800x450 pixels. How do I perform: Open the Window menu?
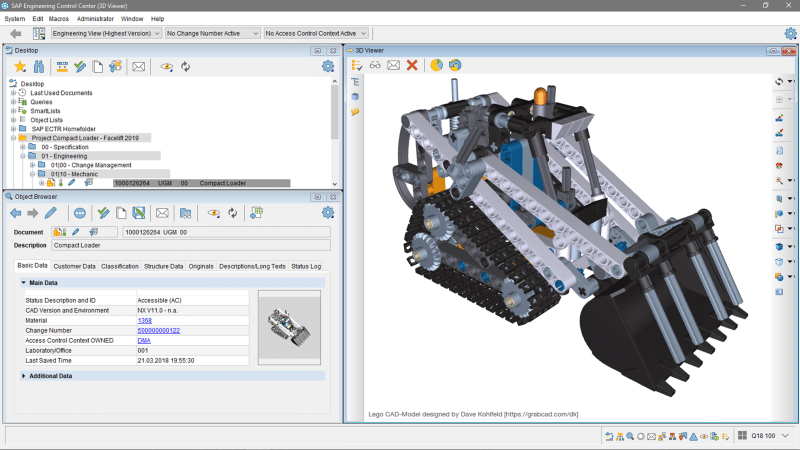tap(132, 19)
